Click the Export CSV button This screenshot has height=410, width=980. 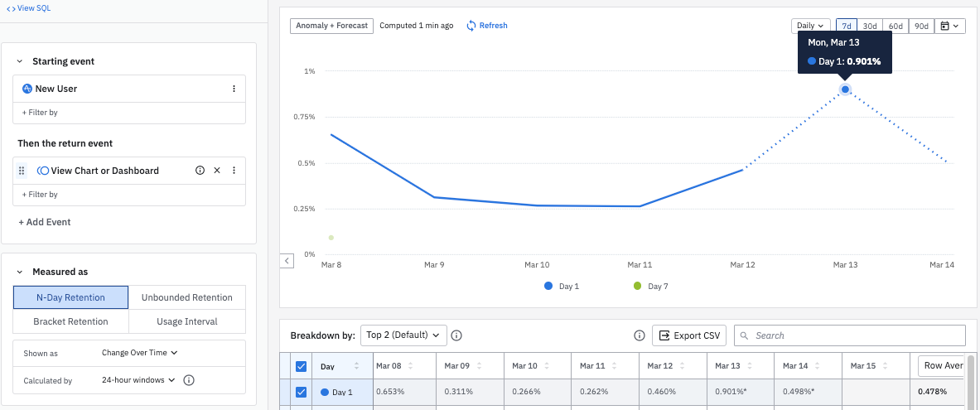[689, 335]
